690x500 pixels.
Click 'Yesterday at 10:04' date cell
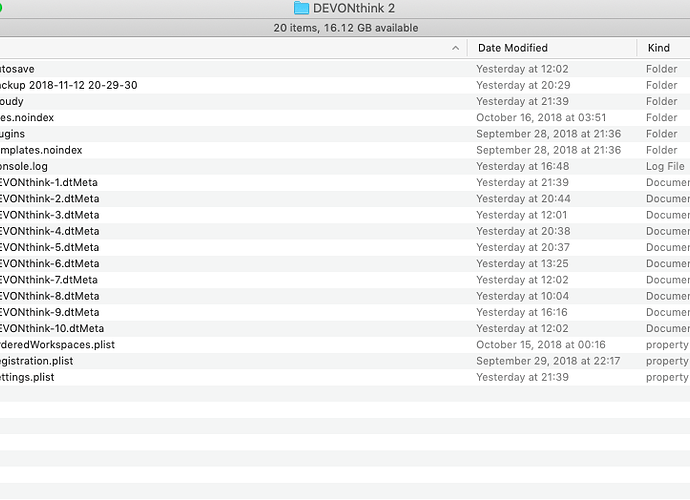pyautogui.click(x=522, y=296)
